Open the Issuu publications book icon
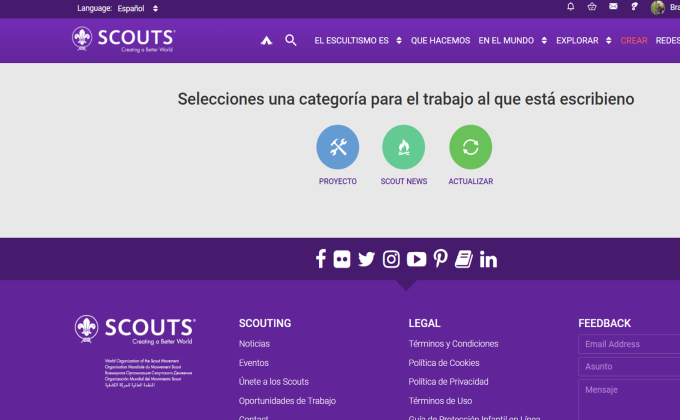Screen dimensions: 680x420 464,259
